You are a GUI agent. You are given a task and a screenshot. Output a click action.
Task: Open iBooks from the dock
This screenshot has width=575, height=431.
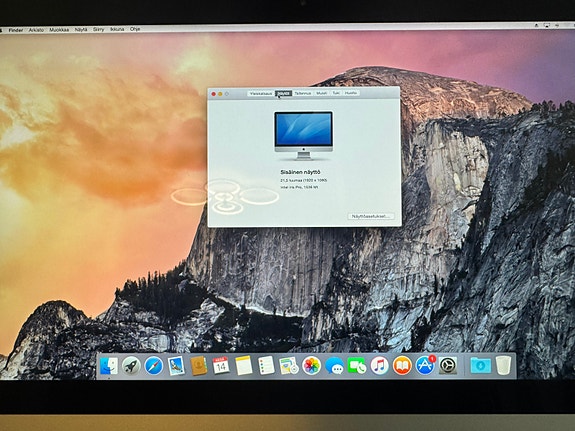pos(402,366)
